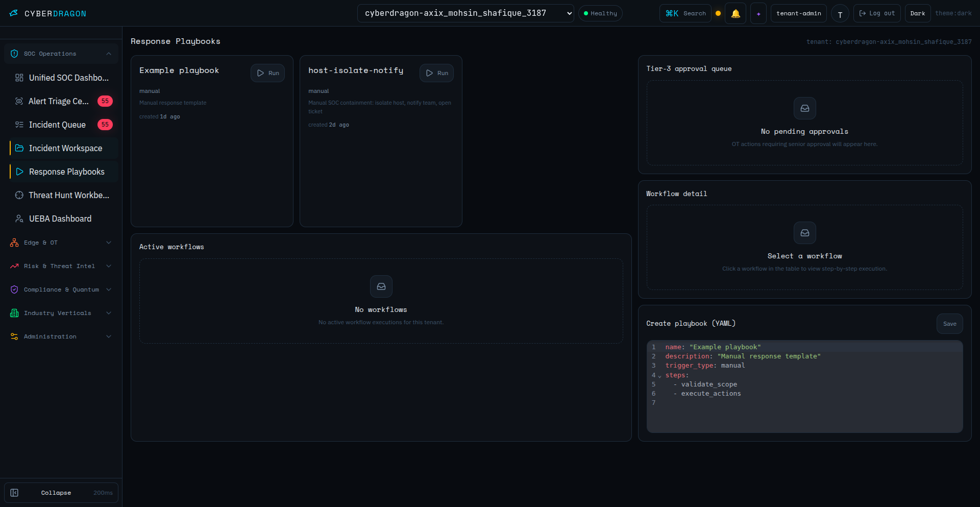Open the user avatar T

tap(840, 14)
